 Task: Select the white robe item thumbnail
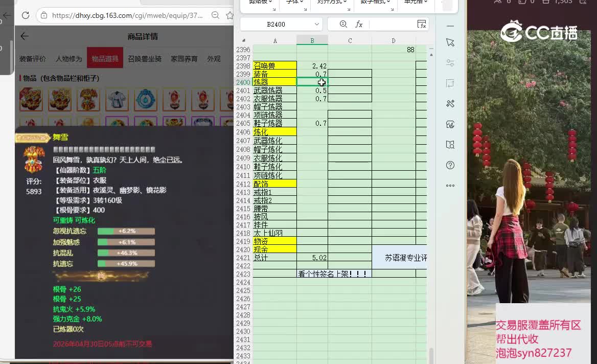click(x=117, y=99)
